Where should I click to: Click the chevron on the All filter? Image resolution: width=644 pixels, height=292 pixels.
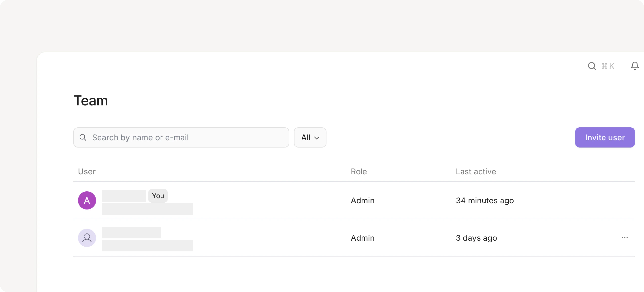point(317,138)
